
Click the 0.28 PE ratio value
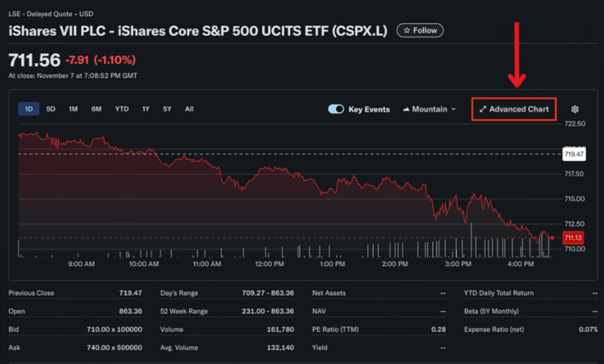point(439,330)
